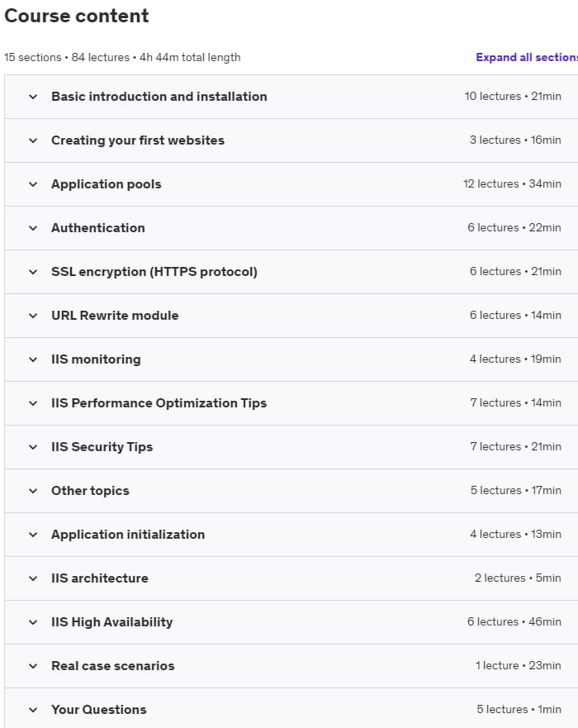Click the '15 sections • 84 lectures' summary line
The image size is (578, 728).
[122, 57]
